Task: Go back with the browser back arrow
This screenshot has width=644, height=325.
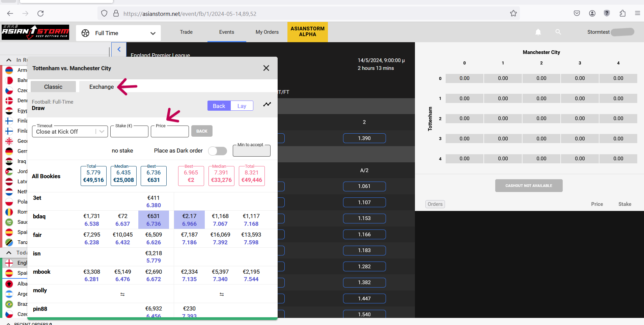Action: 10,13
